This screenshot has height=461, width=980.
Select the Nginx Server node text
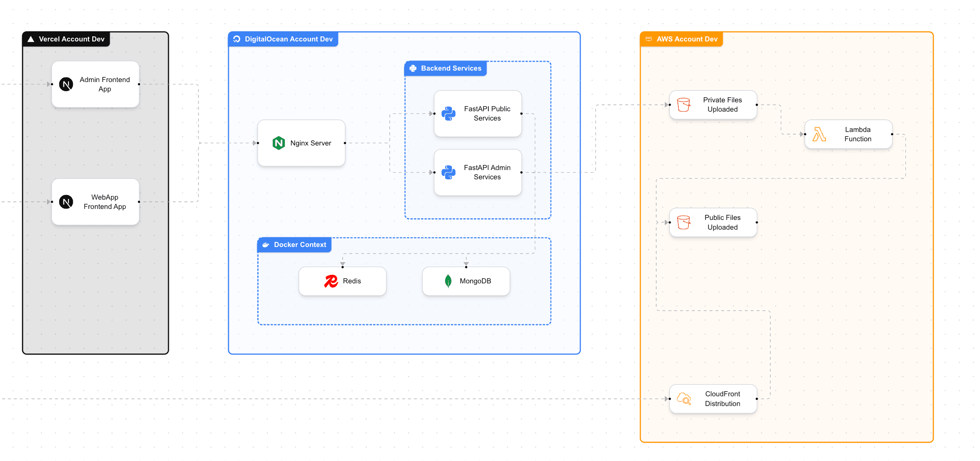tap(311, 143)
